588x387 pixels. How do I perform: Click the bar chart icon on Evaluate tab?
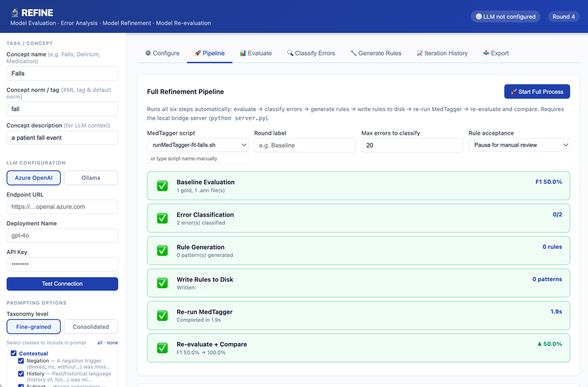pyautogui.click(x=243, y=53)
